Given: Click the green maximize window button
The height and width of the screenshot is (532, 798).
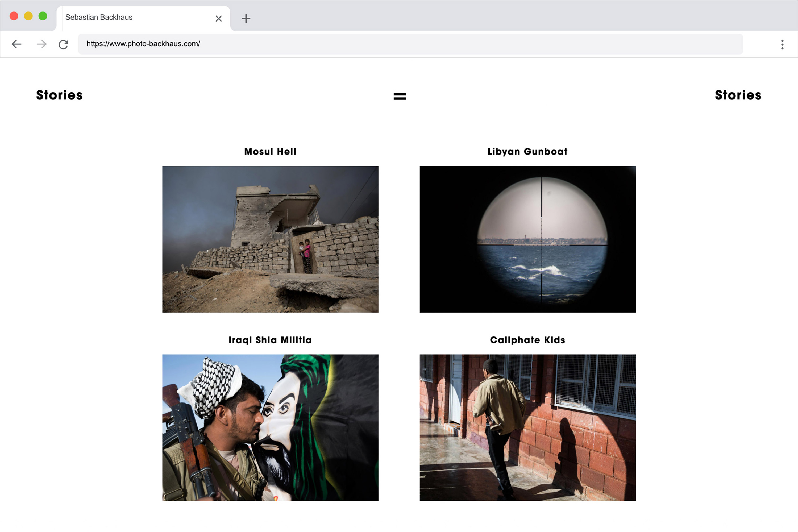Looking at the screenshot, I should pyautogui.click(x=43, y=16).
